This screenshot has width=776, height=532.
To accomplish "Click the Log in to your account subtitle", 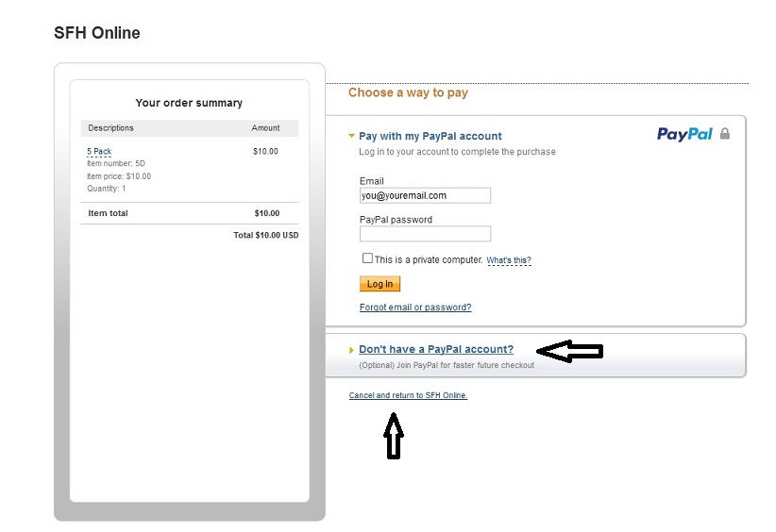I will pyautogui.click(x=457, y=152).
